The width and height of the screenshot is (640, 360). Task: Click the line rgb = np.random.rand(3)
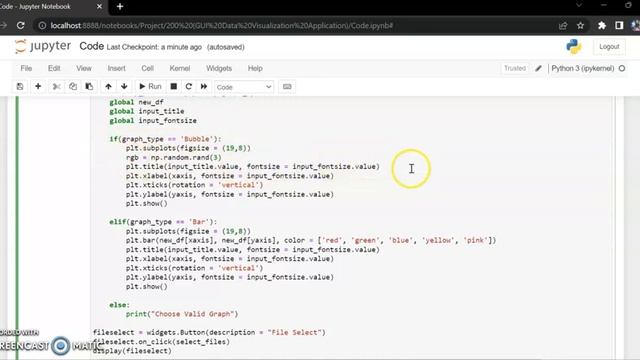coord(173,157)
